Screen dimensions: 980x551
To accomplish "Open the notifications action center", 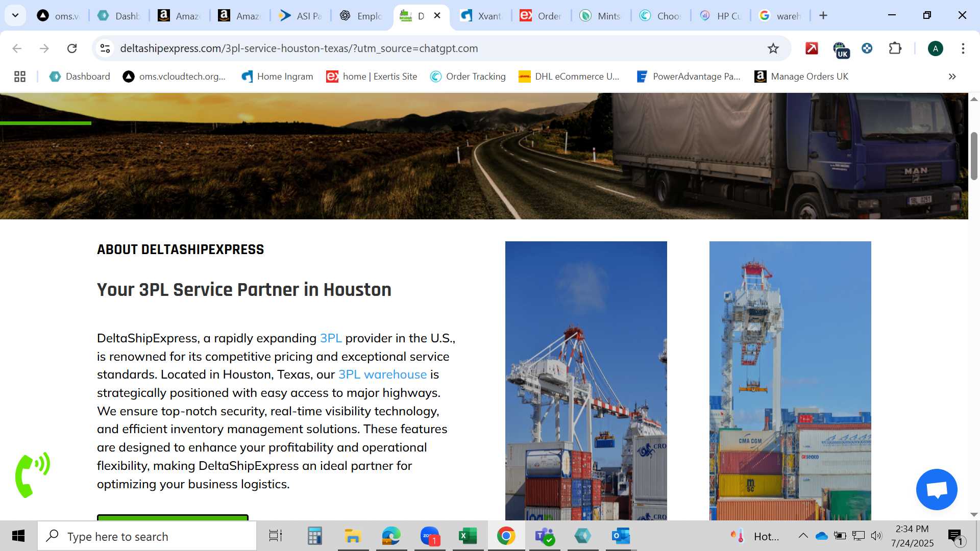I will [956, 536].
